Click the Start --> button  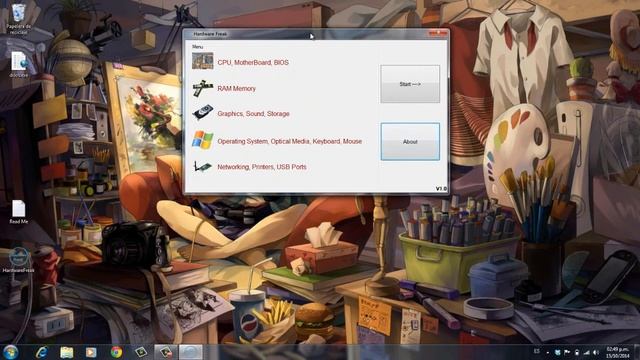tap(410, 84)
